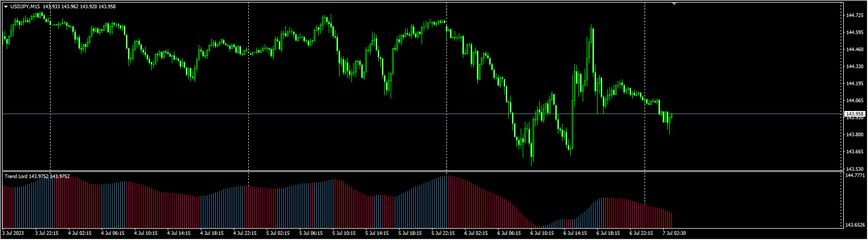Click the 6 Jul 06:15 time label
868x240 pixels.
(509, 233)
